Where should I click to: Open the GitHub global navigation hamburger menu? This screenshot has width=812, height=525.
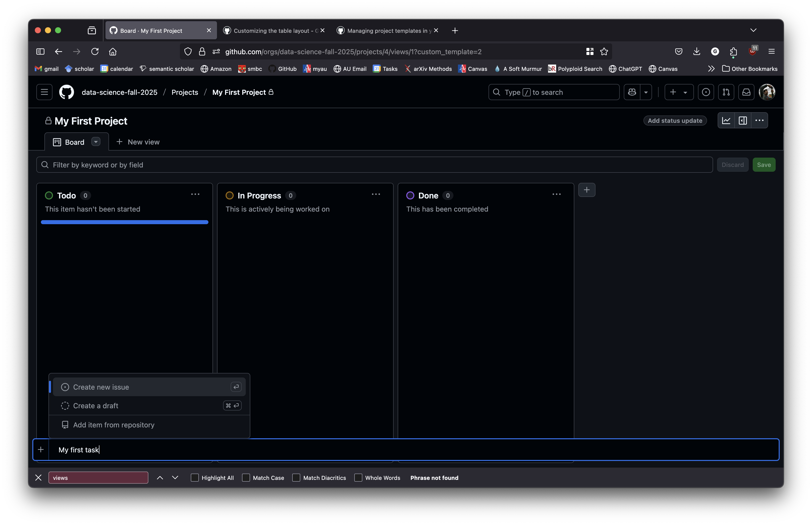(44, 92)
